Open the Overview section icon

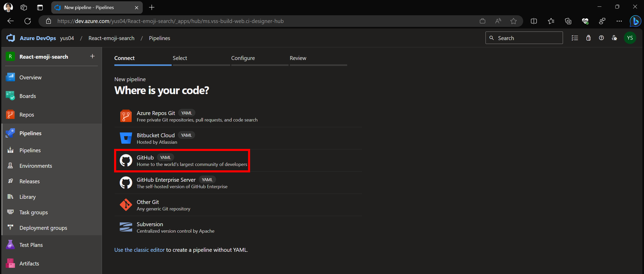(10, 77)
